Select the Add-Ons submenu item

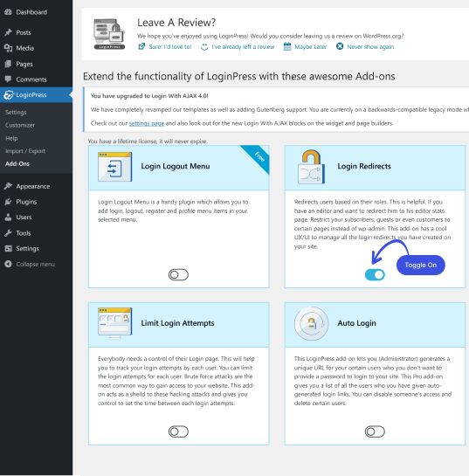[x=17, y=163]
